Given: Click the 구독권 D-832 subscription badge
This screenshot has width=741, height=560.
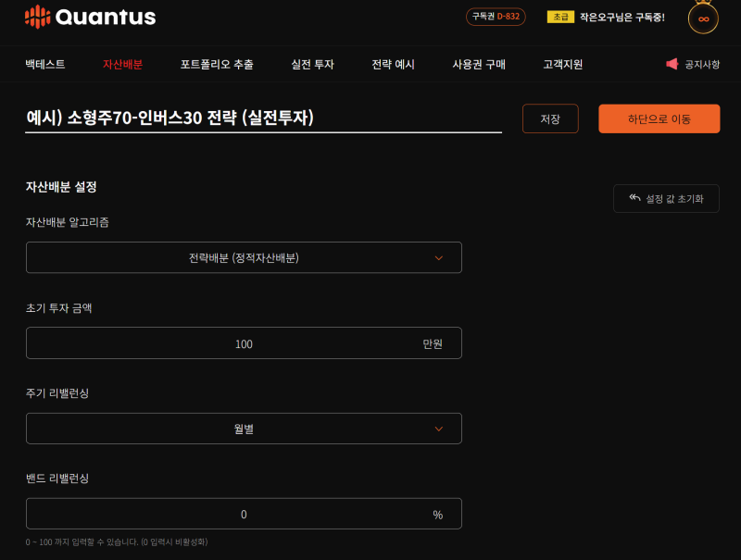Looking at the screenshot, I should 496,17.
